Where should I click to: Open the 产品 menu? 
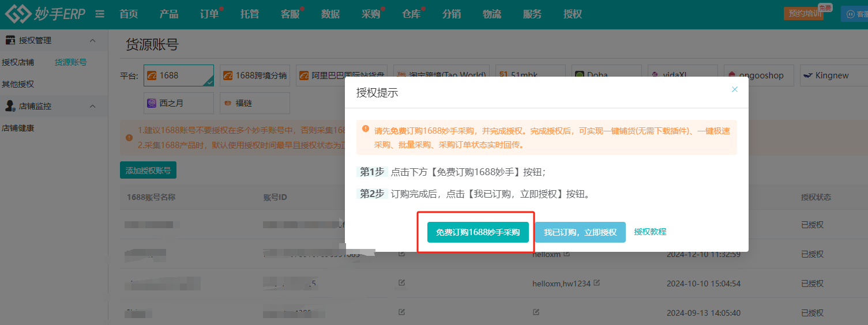[169, 14]
